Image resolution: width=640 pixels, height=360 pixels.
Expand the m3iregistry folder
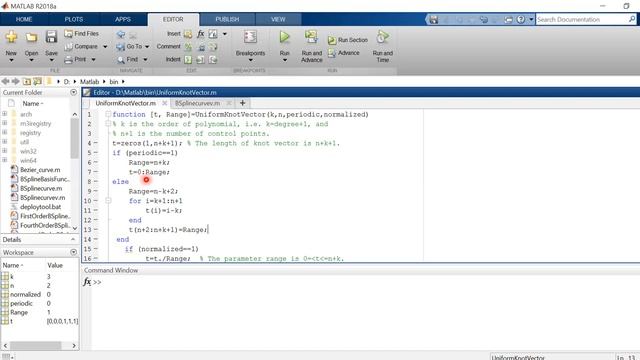pos(4,123)
